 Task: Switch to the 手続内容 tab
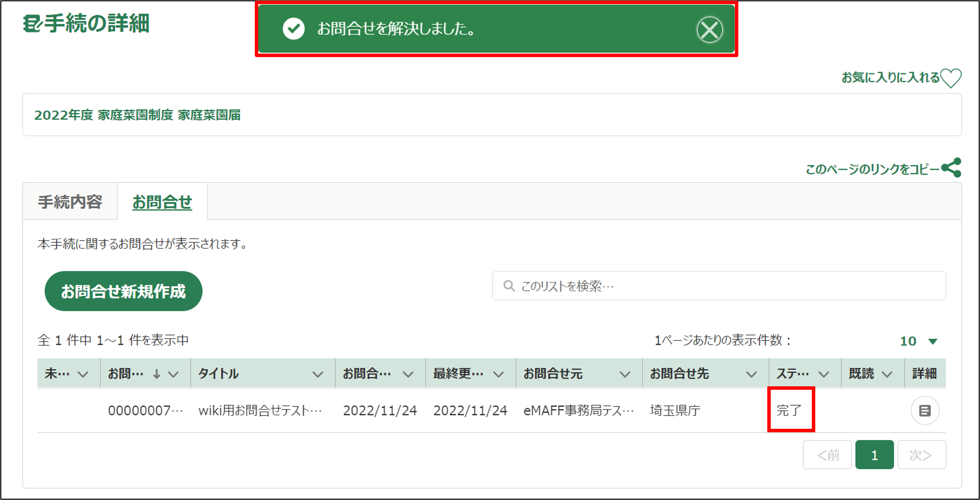70,202
